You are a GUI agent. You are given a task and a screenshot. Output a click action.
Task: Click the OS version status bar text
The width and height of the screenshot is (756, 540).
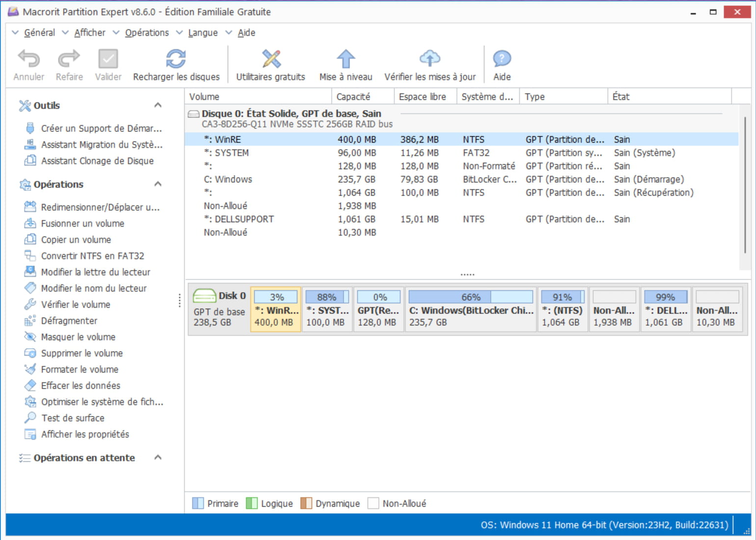tap(604, 525)
